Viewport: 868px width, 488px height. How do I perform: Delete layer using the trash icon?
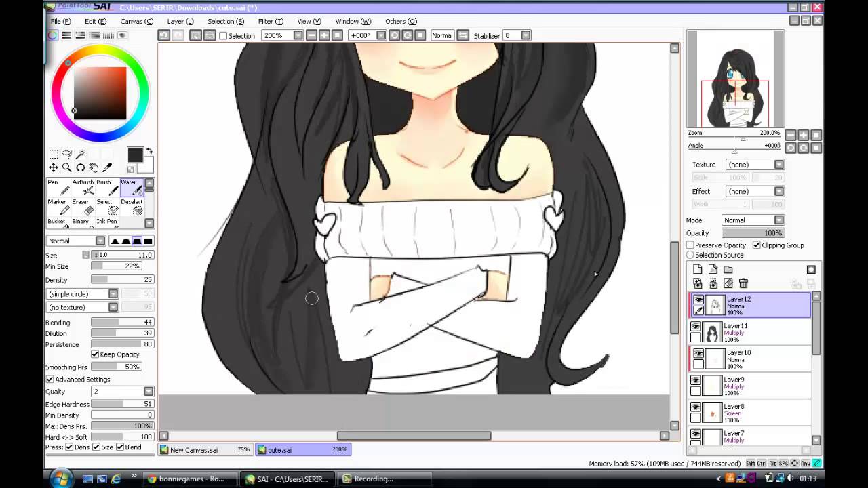tap(743, 283)
